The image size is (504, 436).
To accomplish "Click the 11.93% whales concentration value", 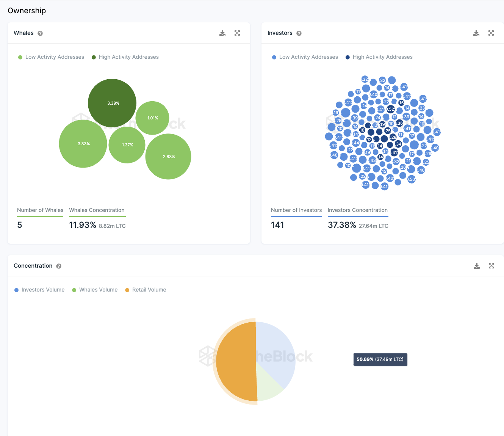I will point(83,225).
